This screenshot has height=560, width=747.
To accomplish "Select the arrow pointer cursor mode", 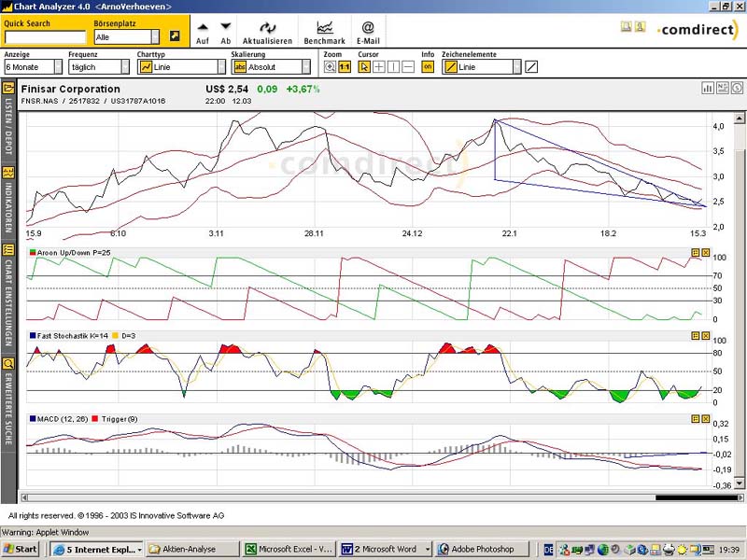I will point(365,67).
